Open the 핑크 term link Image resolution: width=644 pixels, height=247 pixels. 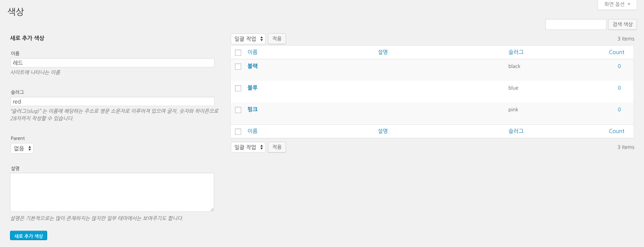pyautogui.click(x=252, y=110)
